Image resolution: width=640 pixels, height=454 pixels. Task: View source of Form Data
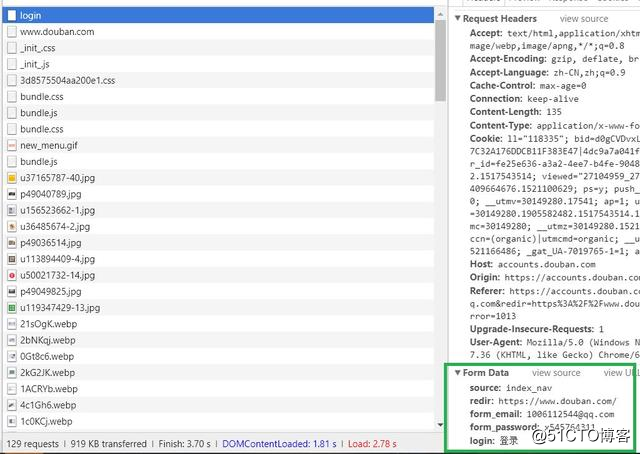556,373
